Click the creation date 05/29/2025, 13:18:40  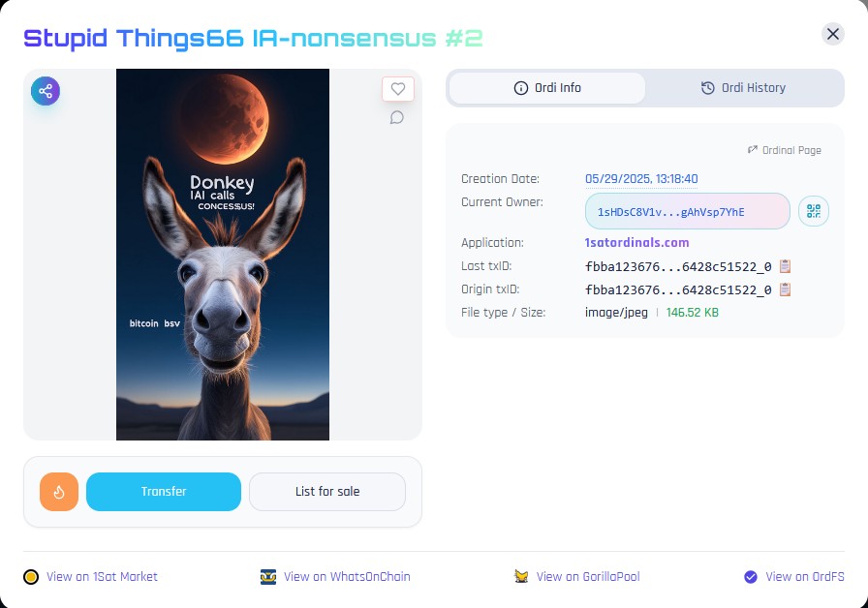(641, 179)
